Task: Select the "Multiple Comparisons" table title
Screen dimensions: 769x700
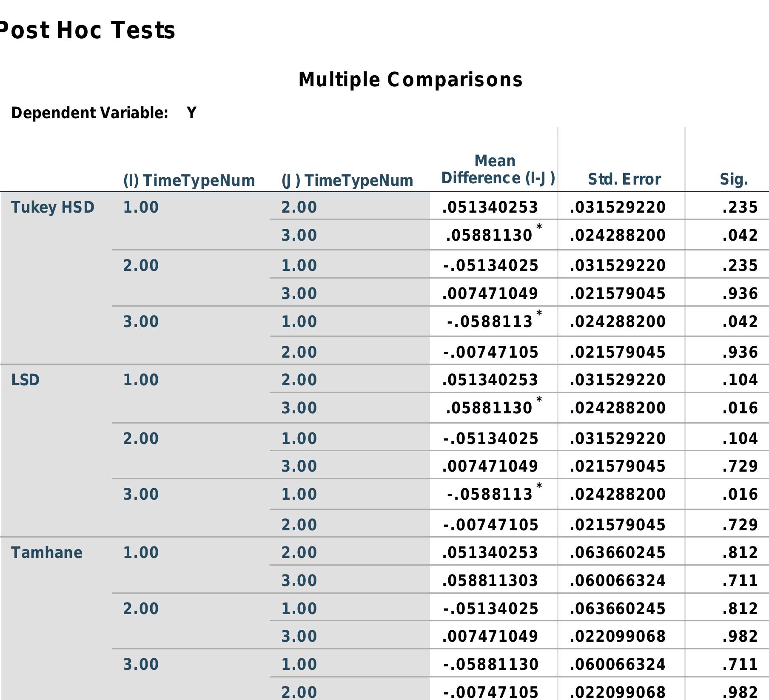Action: click(x=410, y=80)
